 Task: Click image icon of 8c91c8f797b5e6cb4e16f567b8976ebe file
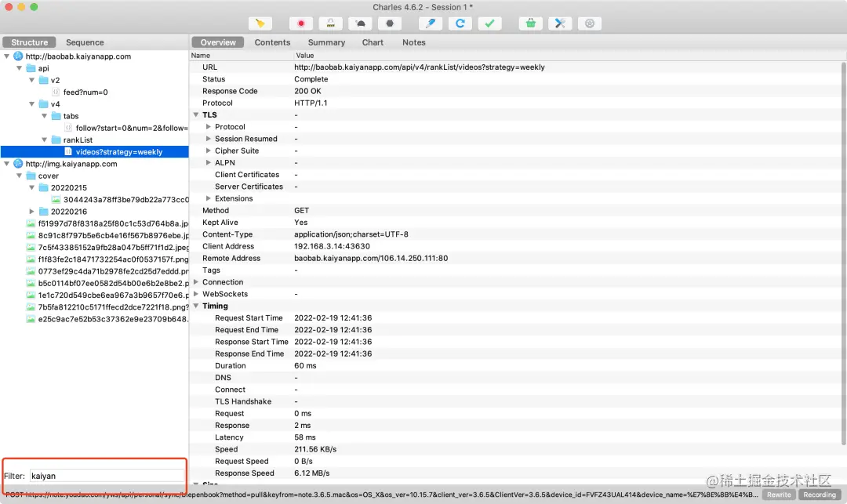coord(31,235)
